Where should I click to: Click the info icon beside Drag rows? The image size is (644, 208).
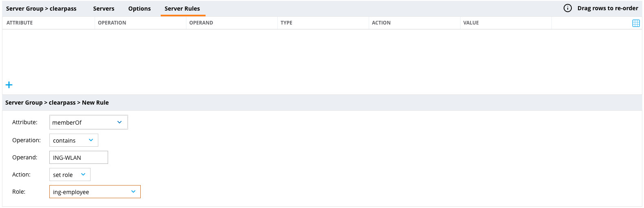click(x=568, y=8)
